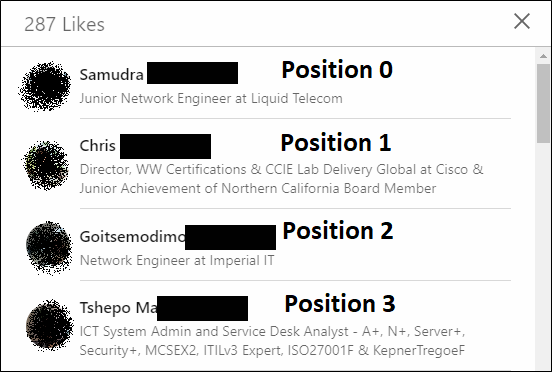Viewport: 552px width, 372px height.
Task: Open Goitsemodimo's profile picture
Action: click(x=49, y=248)
